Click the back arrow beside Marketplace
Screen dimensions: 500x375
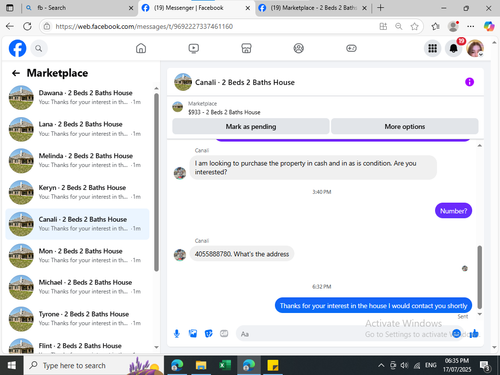click(x=16, y=73)
